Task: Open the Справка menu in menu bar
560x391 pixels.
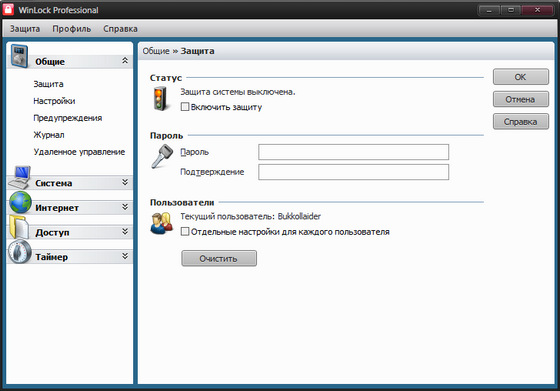Action: pos(120,29)
